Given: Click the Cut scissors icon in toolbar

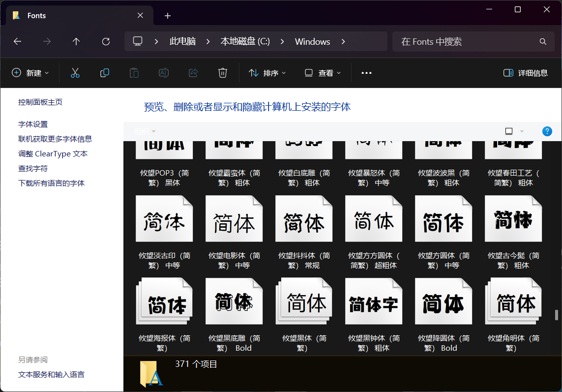Looking at the screenshot, I should pyautogui.click(x=75, y=73).
